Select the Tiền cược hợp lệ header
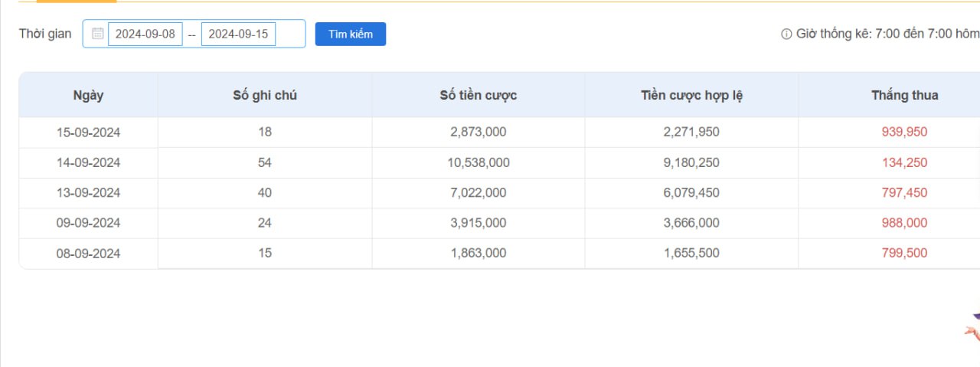 [691, 95]
